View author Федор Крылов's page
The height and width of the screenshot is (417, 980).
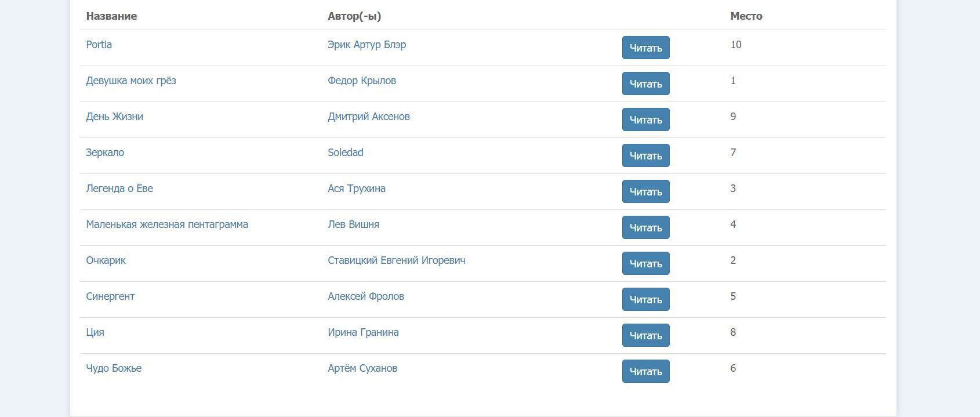(x=362, y=81)
